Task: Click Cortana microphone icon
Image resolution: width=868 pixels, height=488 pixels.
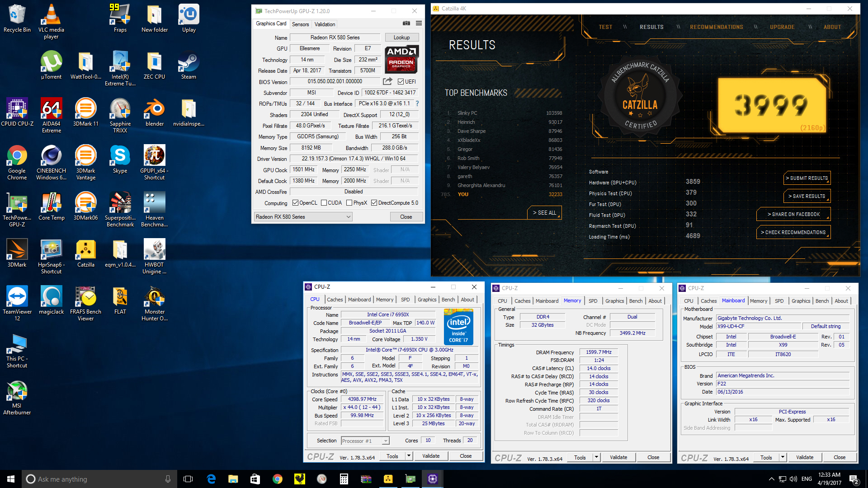Action: [168, 479]
